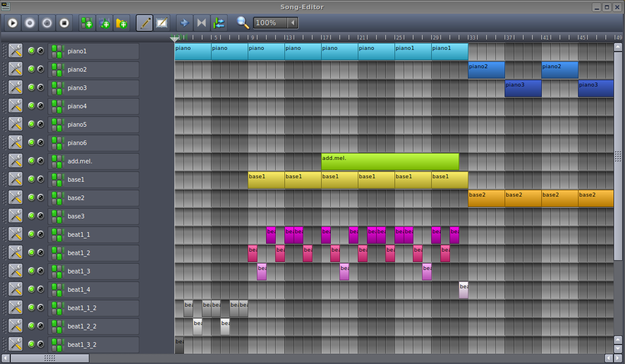Mute the beat1_2 track green LED
The image size is (625, 364).
click(32, 252)
